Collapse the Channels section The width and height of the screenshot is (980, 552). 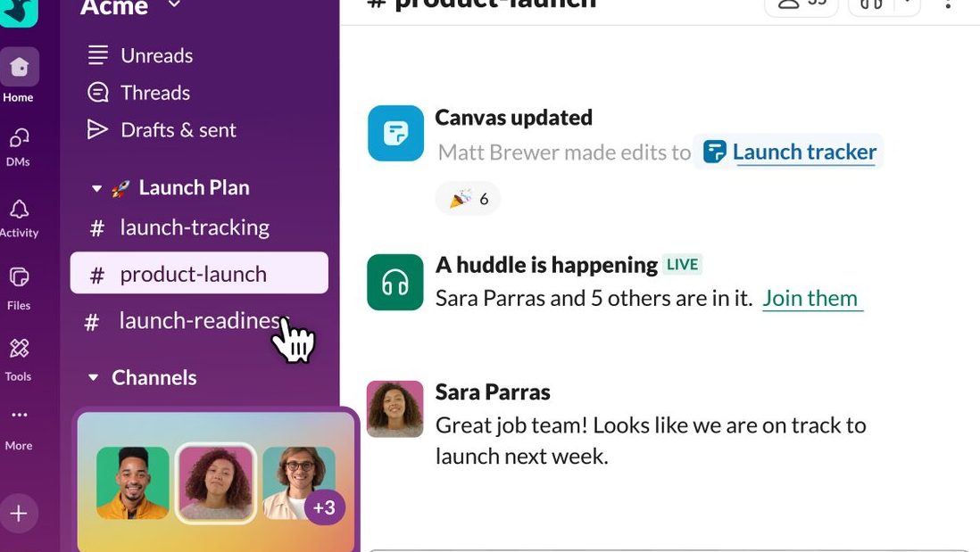click(x=93, y=377)
